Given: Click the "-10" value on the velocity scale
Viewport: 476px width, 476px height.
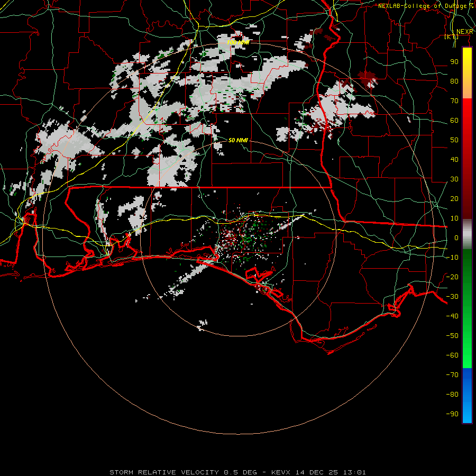Looking at the screenshot, I should (x=452, y=258).
